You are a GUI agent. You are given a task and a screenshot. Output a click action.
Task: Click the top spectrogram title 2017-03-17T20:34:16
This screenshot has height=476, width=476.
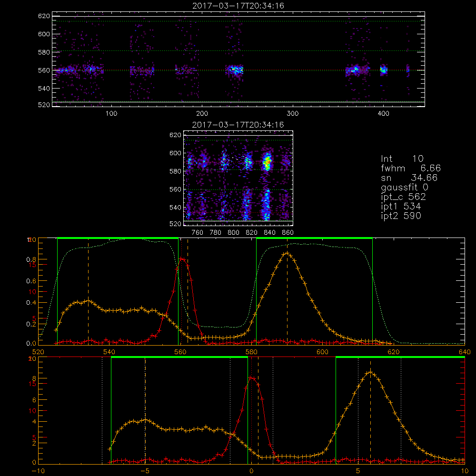click(x=238, y=6)
